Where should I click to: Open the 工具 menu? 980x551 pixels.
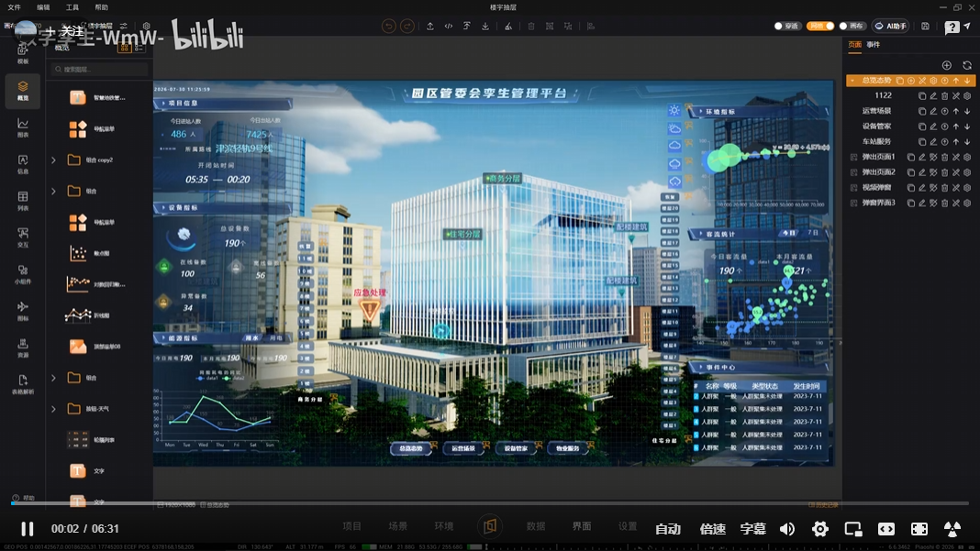tap(72, 7)
